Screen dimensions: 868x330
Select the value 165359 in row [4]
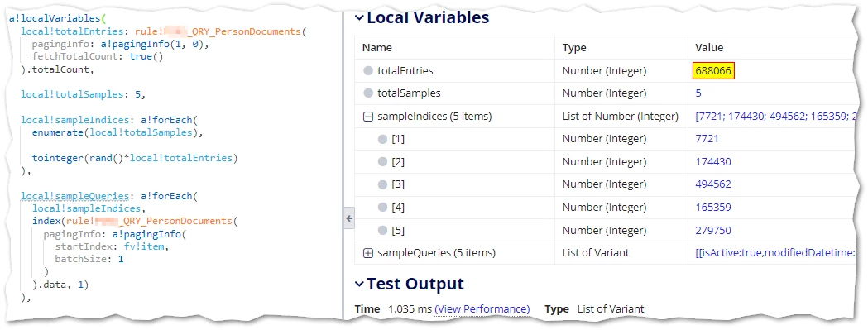(713, 208)
